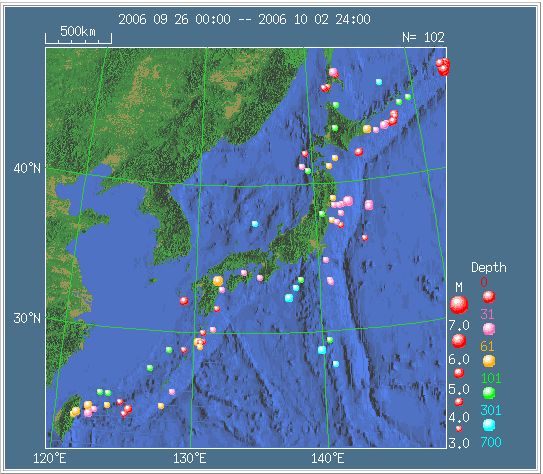Select the cyan deep earthquake in Sea of Japan
The height and width of the screenshot is (474, 543).
255,224
